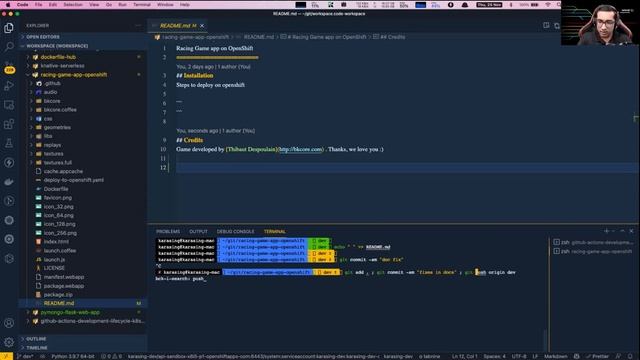Open the Explorer view in activity bar
The width and height of the screenshot is (640, 360).
tap(9, 28)
